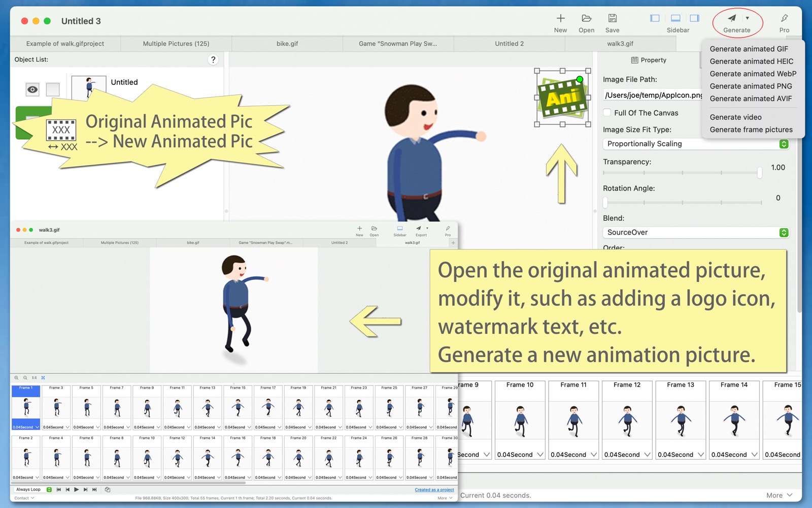This screenshot has height=508, width=812.
Task: Click the Transparency slider handle
Action: pos(759,173)
